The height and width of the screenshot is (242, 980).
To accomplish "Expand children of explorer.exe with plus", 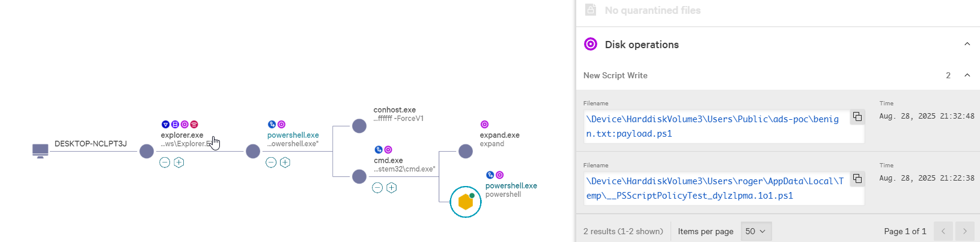I will [179, 163].
